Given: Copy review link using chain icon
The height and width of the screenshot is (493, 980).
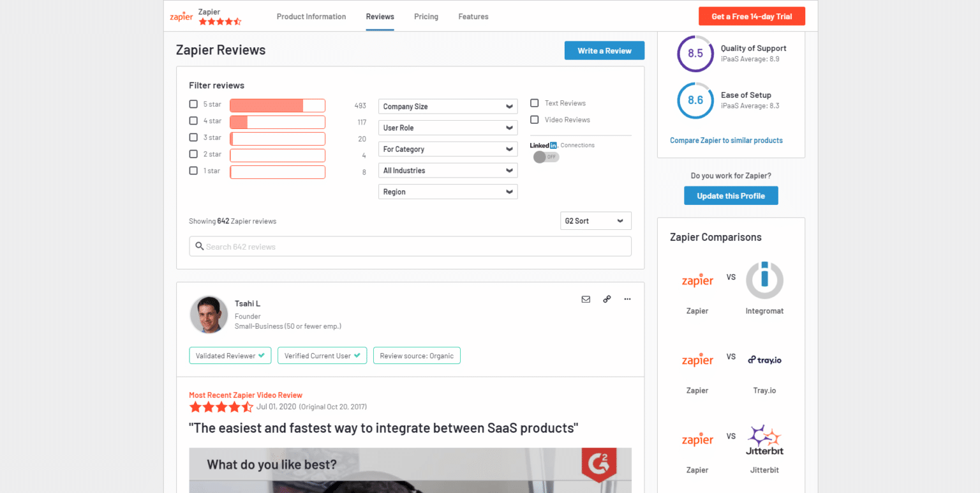Looking at the screenshot, I should click(x=607, y=299).
